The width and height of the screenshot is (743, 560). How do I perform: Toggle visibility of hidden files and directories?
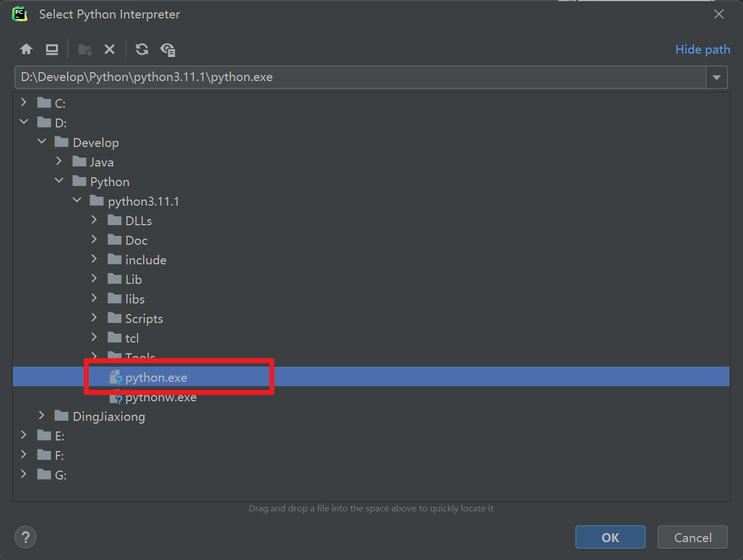point(168,49)
